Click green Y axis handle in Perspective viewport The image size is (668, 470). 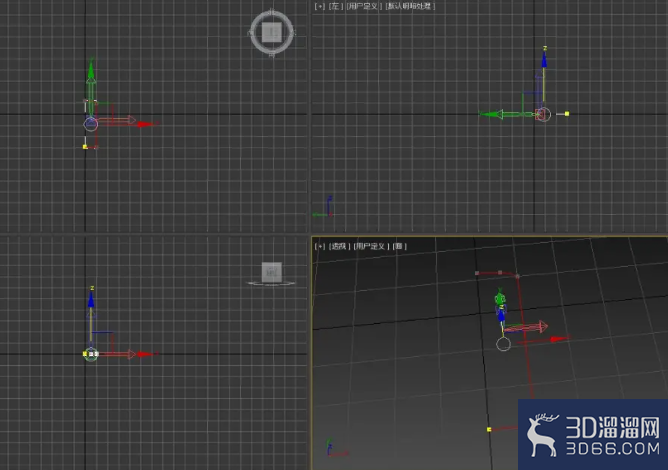[x=500, y=298]
